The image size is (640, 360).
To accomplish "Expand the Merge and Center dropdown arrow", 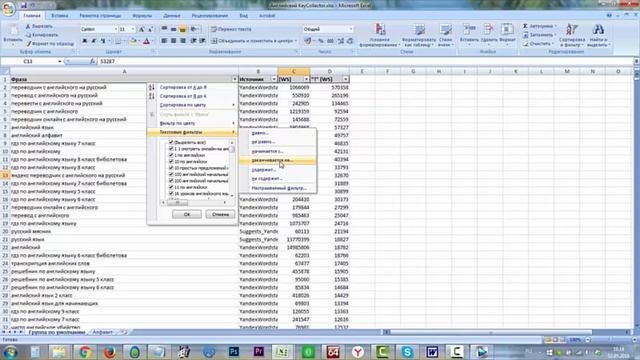I will point(296,41).
